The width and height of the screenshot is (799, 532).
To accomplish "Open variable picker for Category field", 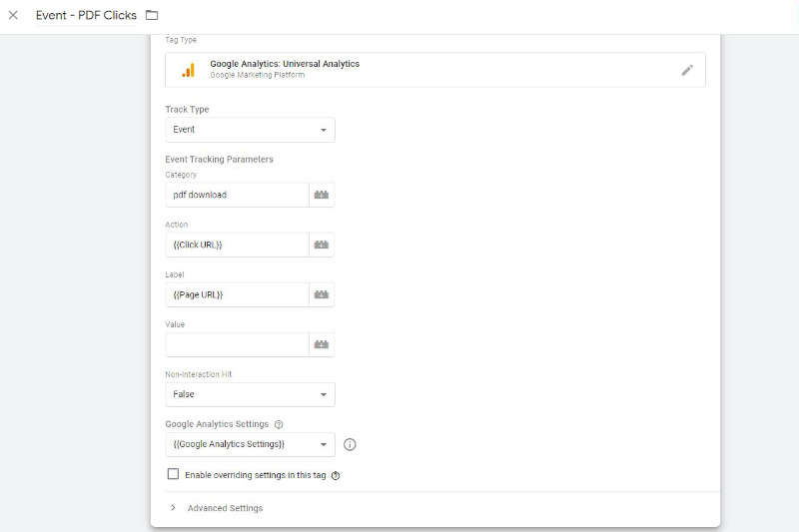I will pyautogui.click(x=321, y=195).
